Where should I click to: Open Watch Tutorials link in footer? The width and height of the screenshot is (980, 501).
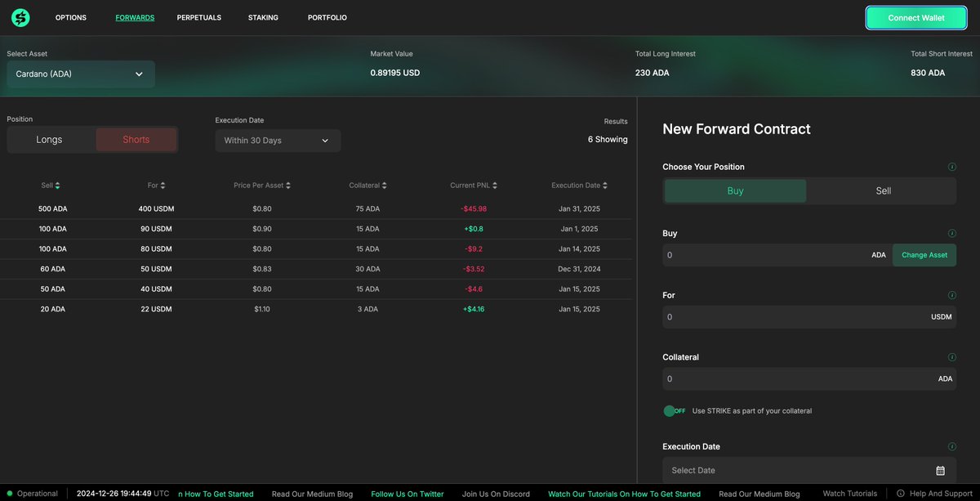pyautogui.click(x=850, y=494)
